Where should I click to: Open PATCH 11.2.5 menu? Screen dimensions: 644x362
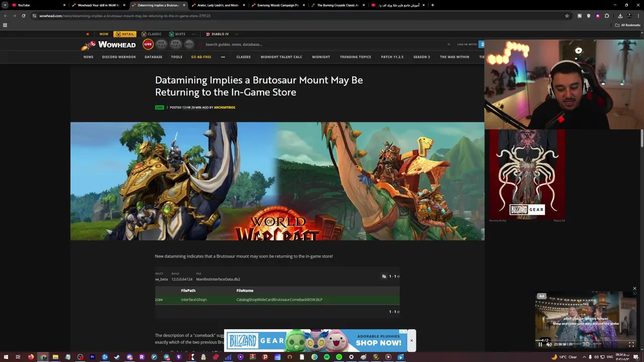392,57
